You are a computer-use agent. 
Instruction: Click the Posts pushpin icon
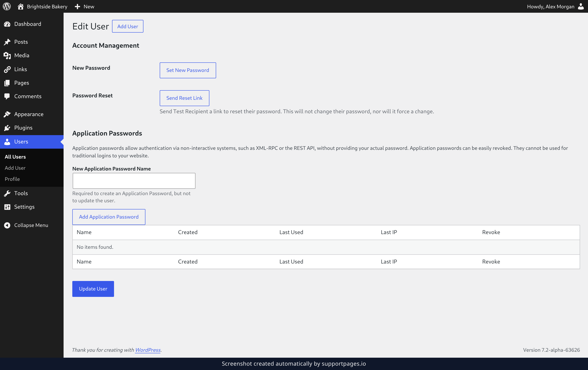pyautogui.click(x=7, y=42)
